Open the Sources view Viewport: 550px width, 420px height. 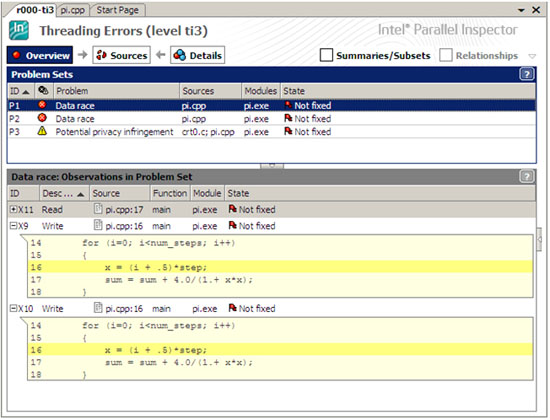(121, 55)
